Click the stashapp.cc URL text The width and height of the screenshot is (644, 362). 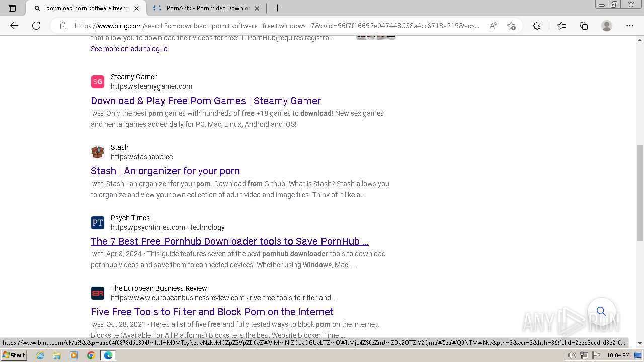coord(141,157)
